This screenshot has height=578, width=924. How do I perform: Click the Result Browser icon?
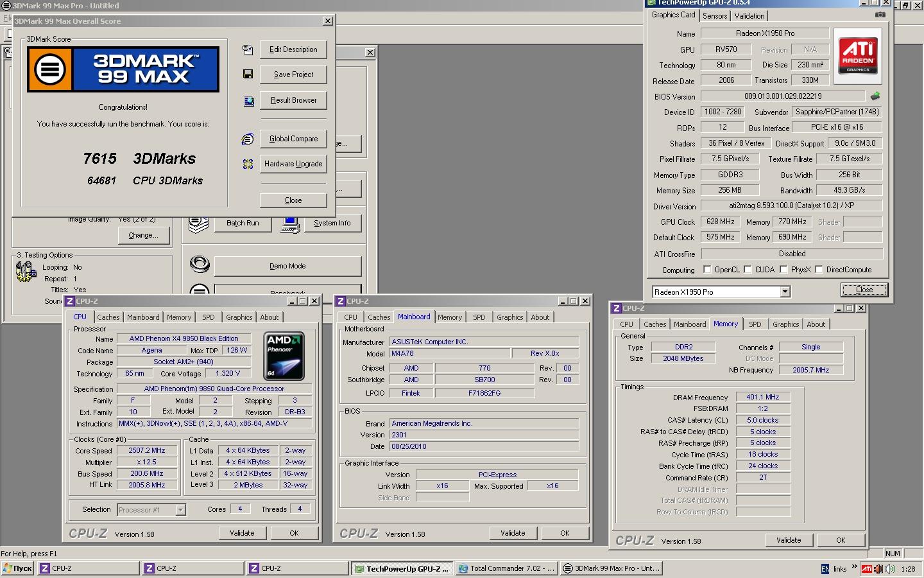point(248,101)
